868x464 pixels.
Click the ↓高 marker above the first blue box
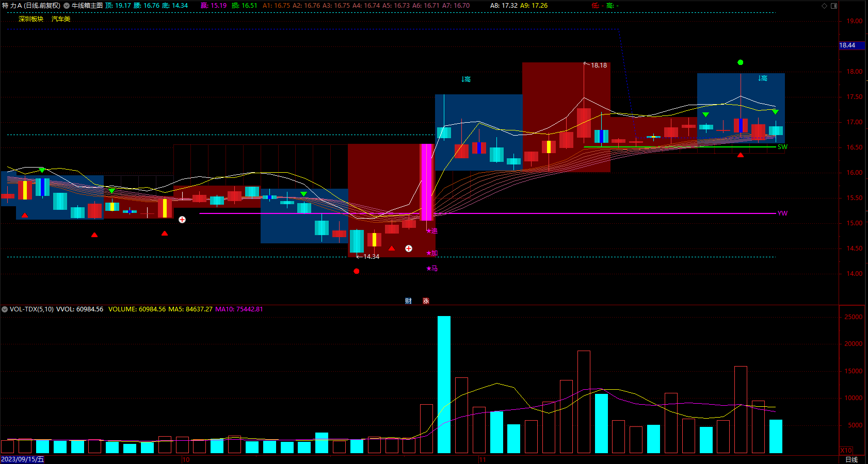click(466, 79)
